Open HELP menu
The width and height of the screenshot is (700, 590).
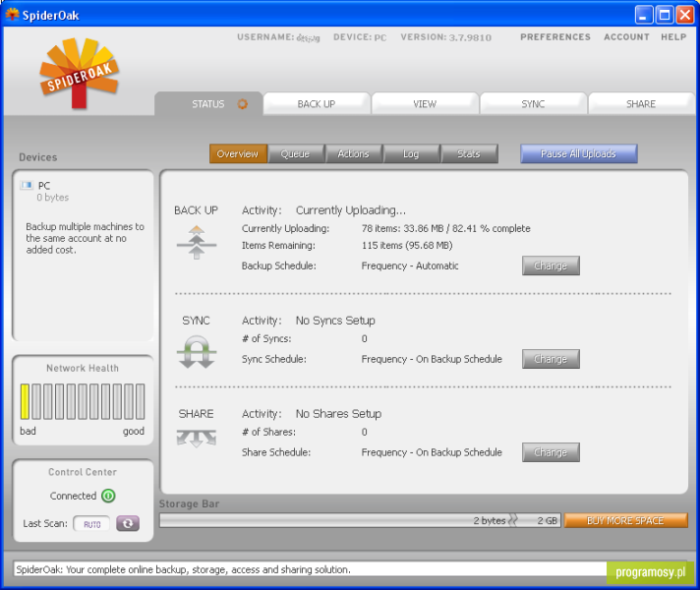click(x=673, y=37)
